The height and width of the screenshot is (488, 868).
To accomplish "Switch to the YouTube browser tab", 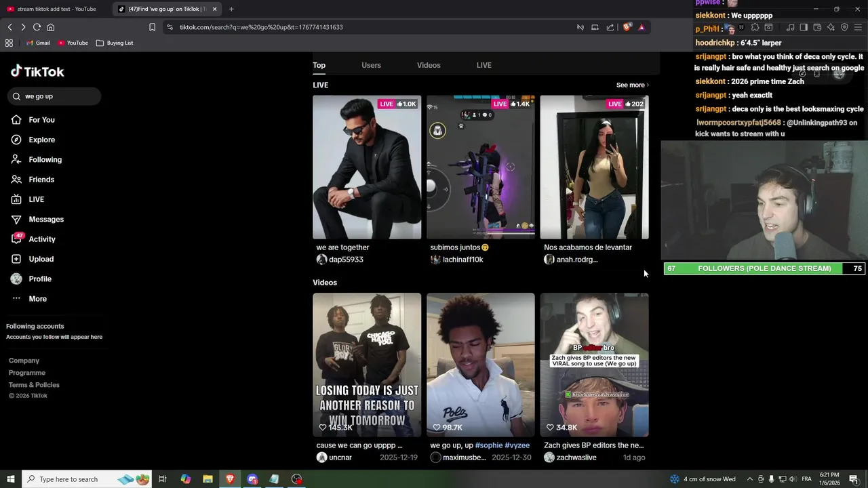I will (56, 9).
